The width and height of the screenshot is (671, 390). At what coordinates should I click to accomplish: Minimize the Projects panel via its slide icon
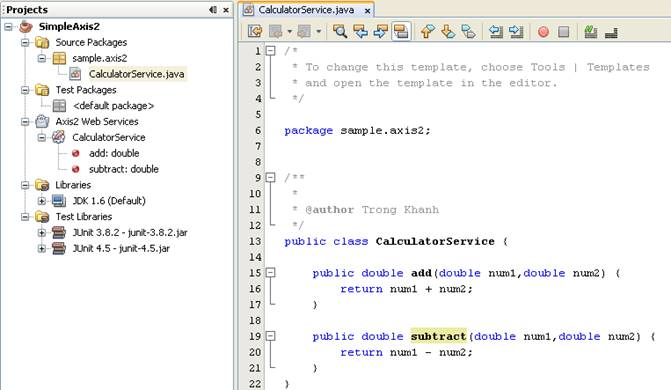(x=213, y=9)
